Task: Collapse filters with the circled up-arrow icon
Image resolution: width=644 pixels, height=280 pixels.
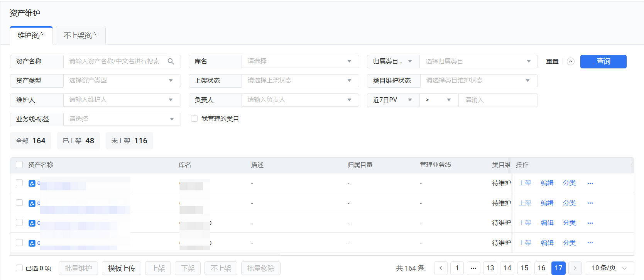Action: (x=571, y=61)
